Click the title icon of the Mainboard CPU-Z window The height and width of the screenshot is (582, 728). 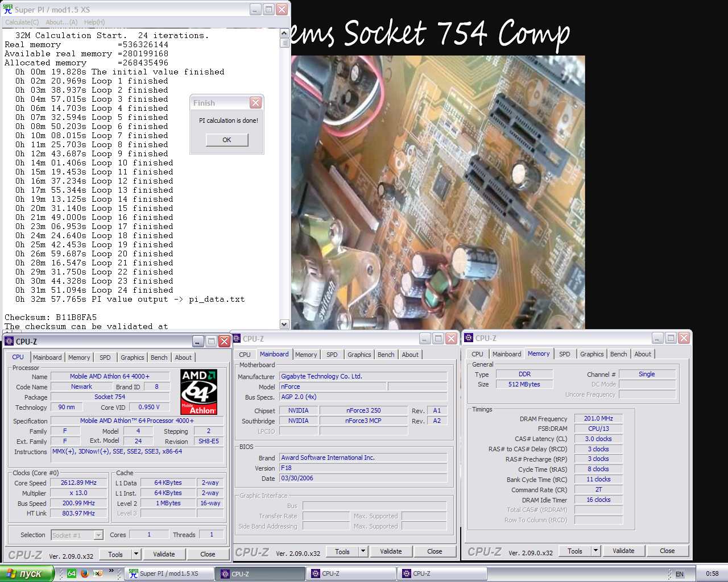coord(237,338)
